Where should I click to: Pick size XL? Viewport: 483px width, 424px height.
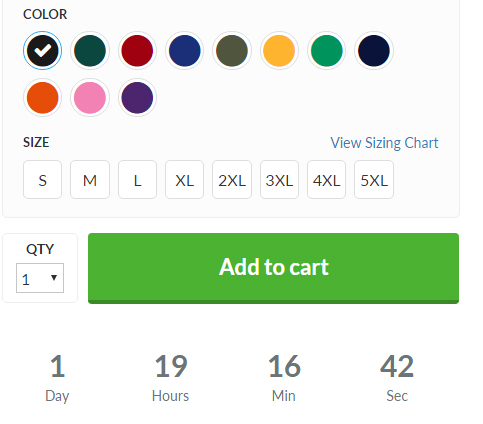[185, 180]
